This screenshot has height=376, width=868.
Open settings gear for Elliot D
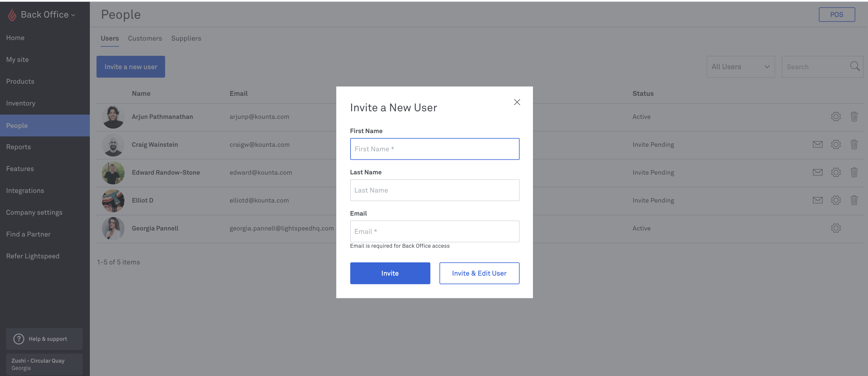point(836,201)
